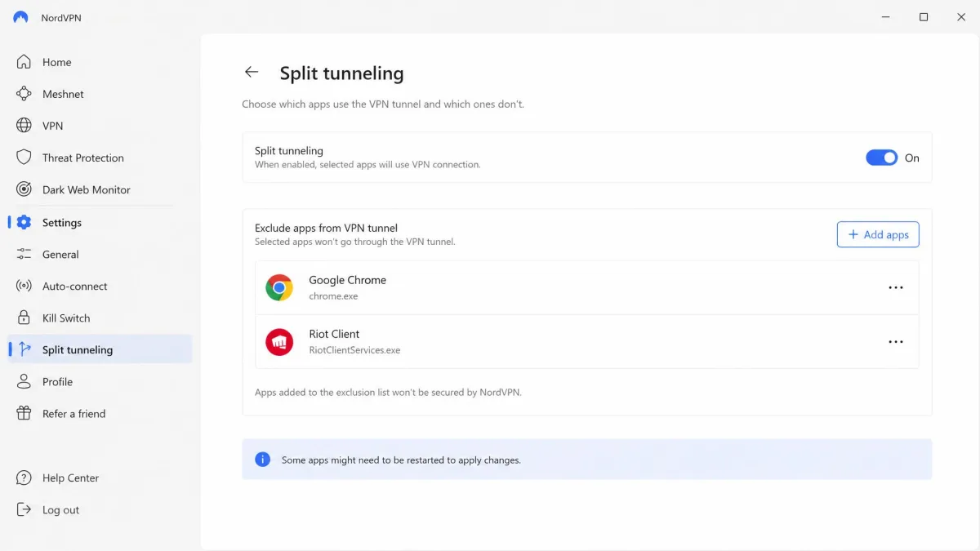Click the Kill Switch lock icon
The image size is (980, 551).
(24, 318)
